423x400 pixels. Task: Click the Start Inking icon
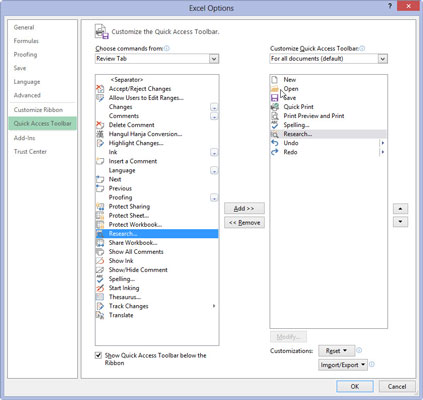100,288
